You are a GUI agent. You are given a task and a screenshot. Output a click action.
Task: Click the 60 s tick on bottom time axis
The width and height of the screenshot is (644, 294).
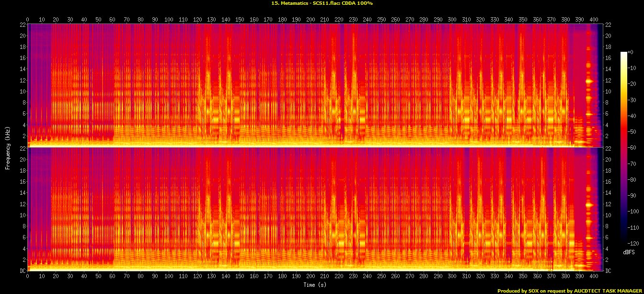[x=113, y=277]
